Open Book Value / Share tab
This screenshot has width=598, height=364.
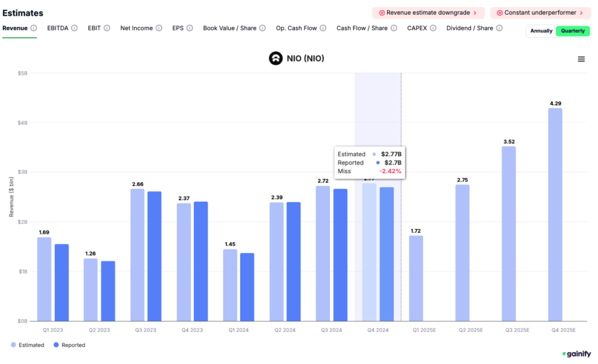click(x=230, y=28)
